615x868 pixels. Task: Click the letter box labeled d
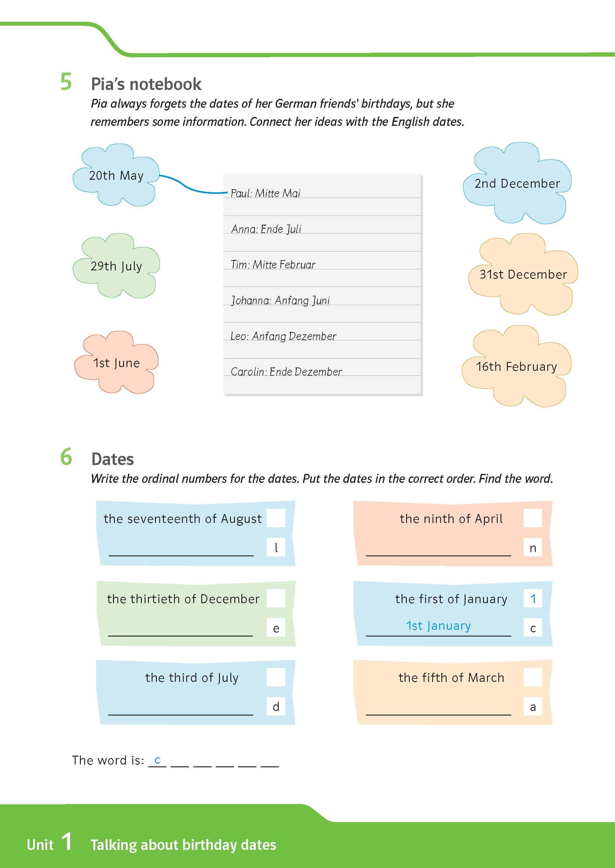click(276, 706)
